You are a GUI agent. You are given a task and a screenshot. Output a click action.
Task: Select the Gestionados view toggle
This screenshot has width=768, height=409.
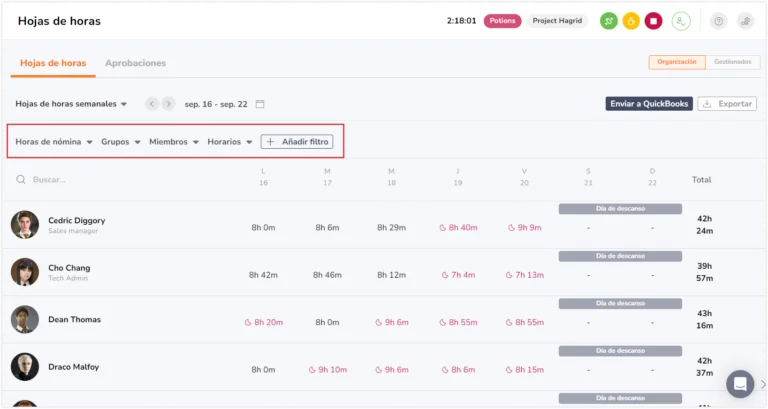(x=733, y=62)
